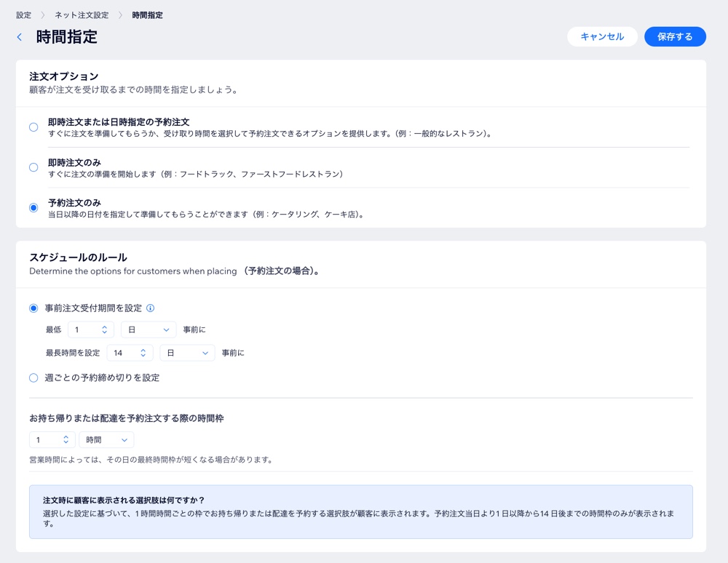Open the 時間 unit dropdown
This screenshot has width=728, height=563.
pos(106,439)
